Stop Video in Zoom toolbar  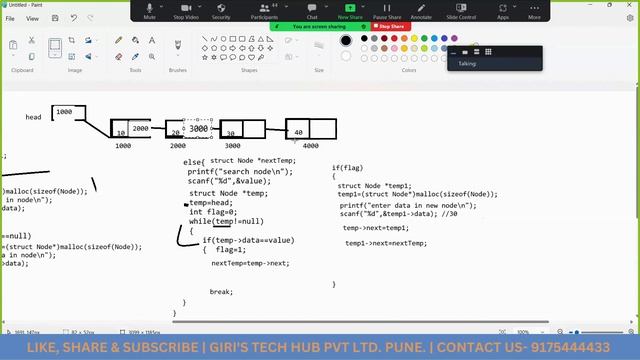pyautogui.click(x=186, y=11)
